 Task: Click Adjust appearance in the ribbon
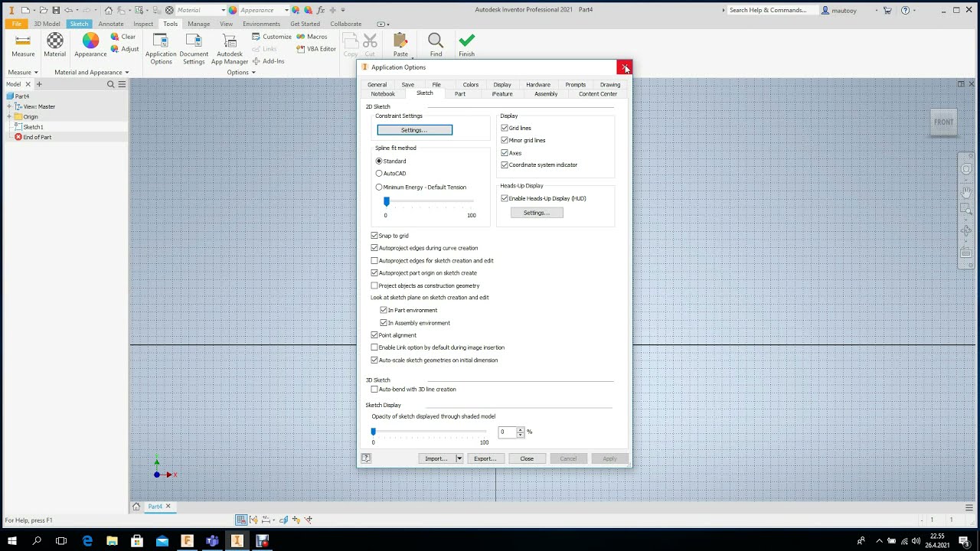(125, 49)
